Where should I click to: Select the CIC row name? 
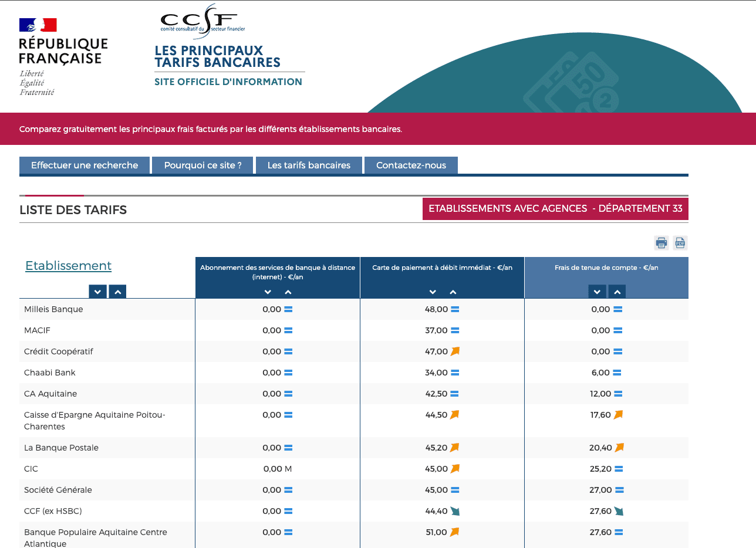tap(31, 469)
